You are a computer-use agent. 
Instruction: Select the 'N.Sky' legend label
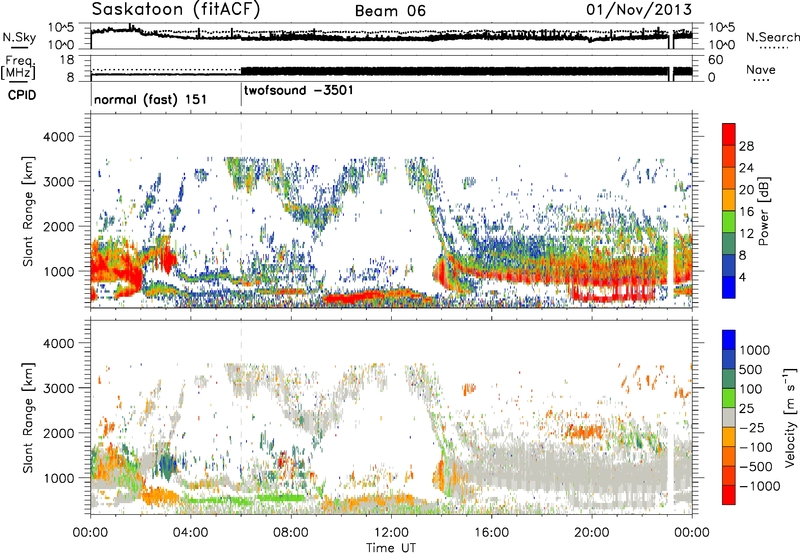19,37
